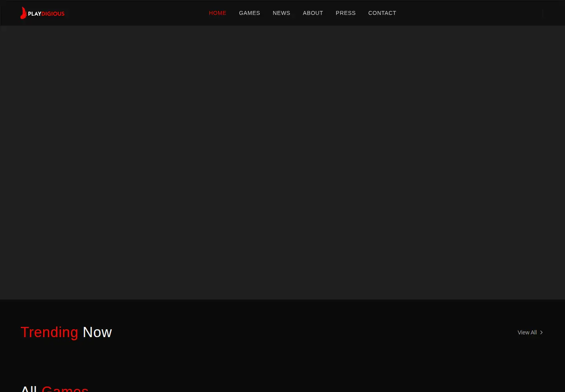Click the Playdigious flame logo
This screenshot has width=565, height=392.
point(42,13)
